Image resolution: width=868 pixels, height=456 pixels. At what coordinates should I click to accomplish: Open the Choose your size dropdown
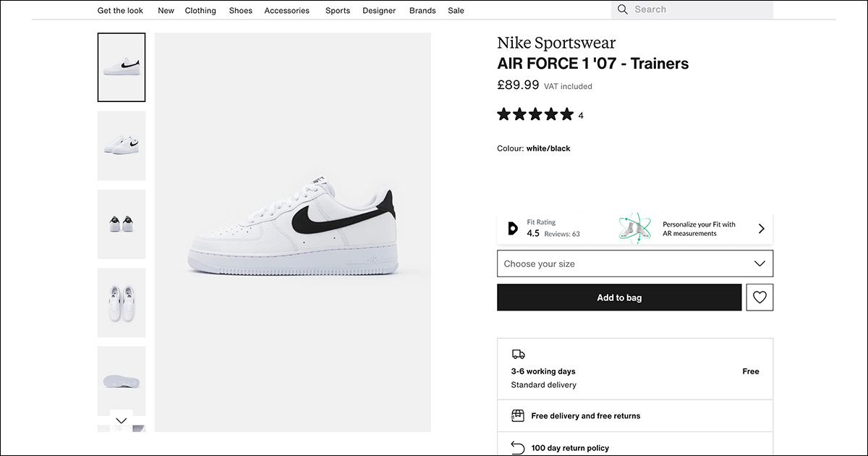pyautogui.click(x=634, y=263)
